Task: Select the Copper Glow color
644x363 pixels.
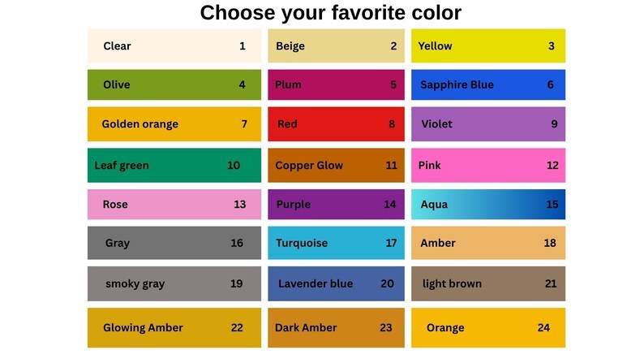Action: (336, 165)
